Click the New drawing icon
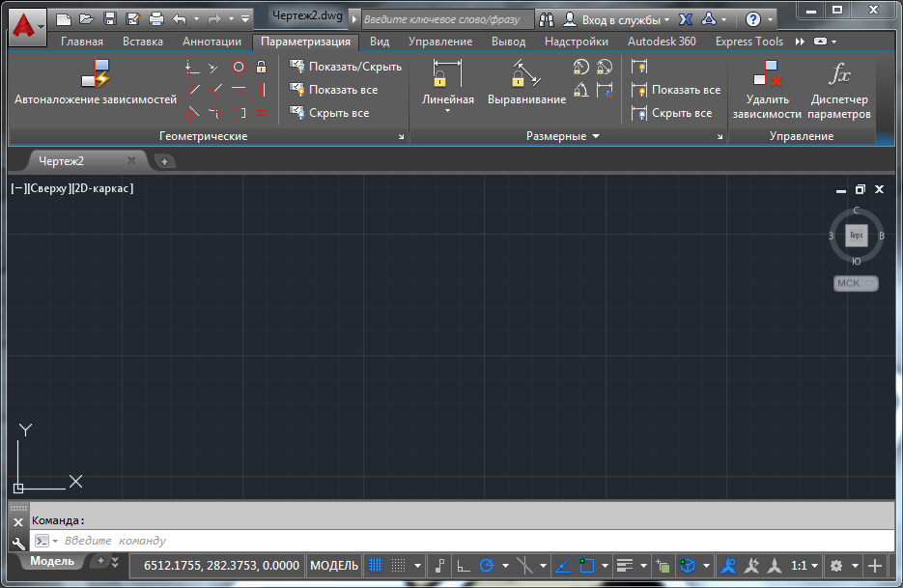Screen dimensions: 903x588 click(64, 19)
